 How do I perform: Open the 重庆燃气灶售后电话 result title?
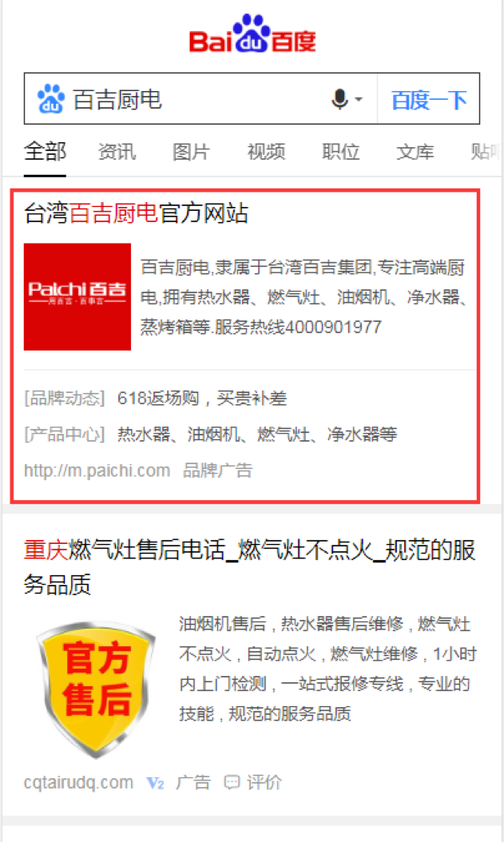(249, 567)
